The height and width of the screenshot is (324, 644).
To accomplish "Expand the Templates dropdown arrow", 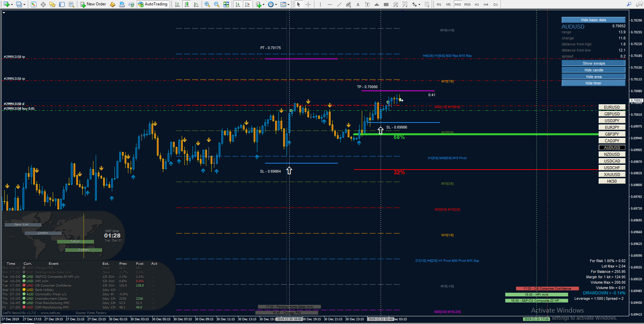I will pyautogui.click(x=289, y=4).
